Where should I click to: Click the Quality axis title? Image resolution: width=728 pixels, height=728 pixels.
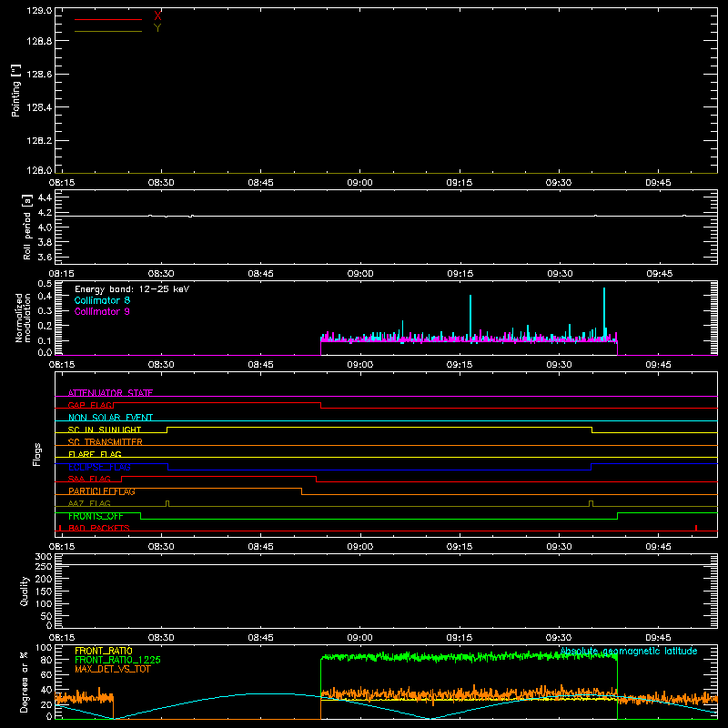pyautogui.click(x=25, y=591)
